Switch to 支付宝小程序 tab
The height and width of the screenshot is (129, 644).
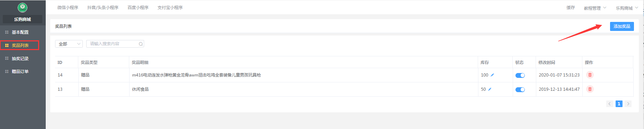(170, 7)
